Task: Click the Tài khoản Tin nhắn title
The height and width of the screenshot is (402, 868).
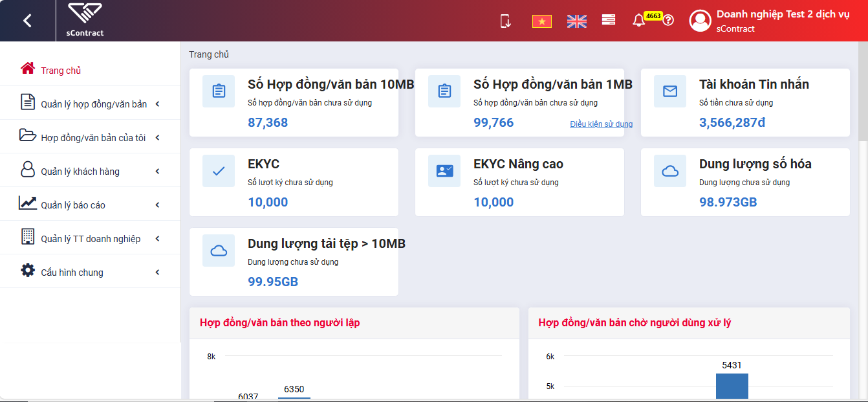Action: pyautogui.click(x=754, y=84)
